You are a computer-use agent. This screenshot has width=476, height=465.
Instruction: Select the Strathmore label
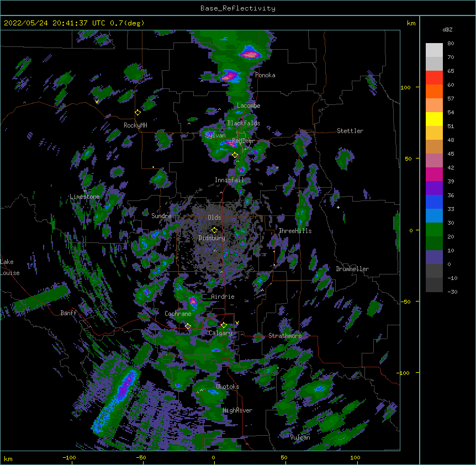click(x=285, y=336)
